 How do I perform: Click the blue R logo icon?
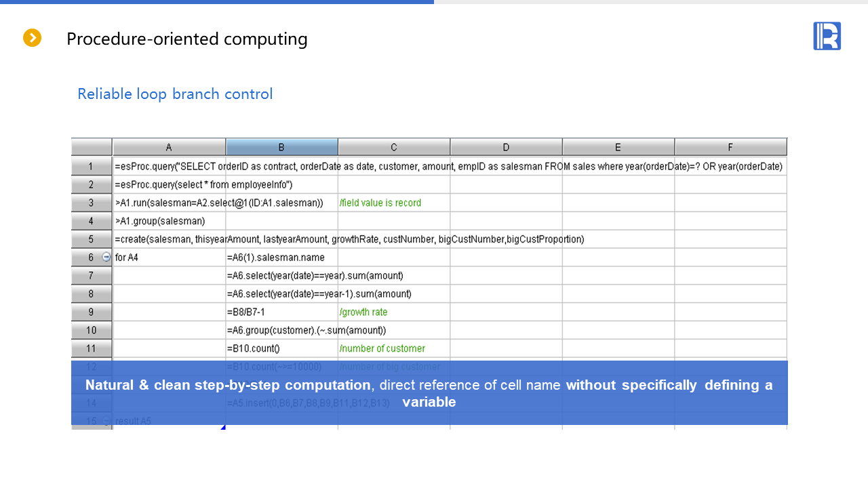coord(827,36)
